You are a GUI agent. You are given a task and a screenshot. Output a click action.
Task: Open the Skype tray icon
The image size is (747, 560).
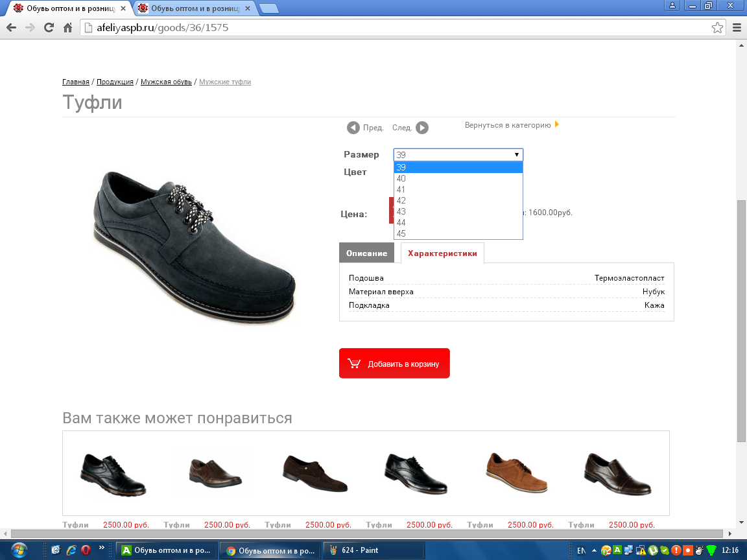pyautogui.click(x=665, y=550)
